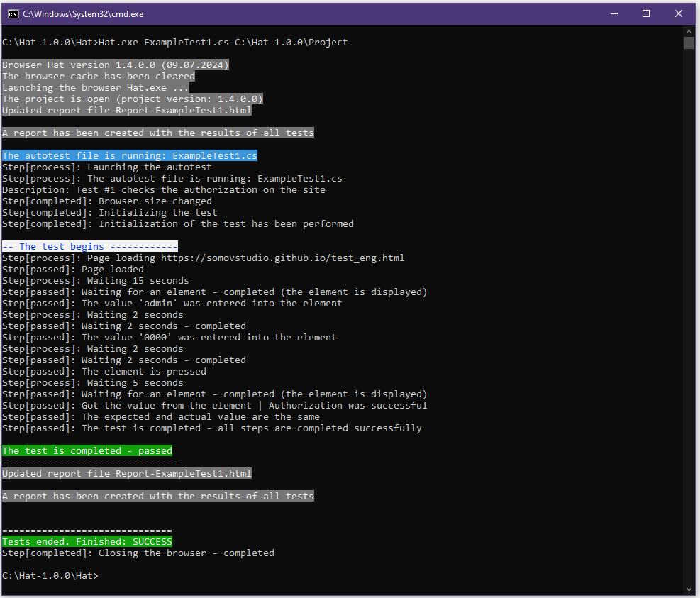Click 'The expected and actual value are the same'
The height and width of the screenshot is (598, 700).
pyautogui.click(x=201, y=416)
